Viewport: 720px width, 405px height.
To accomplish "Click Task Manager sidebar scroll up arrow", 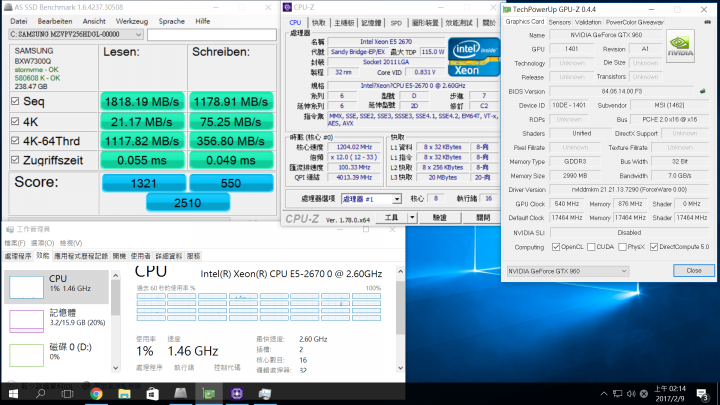I will tap(116, 276).
